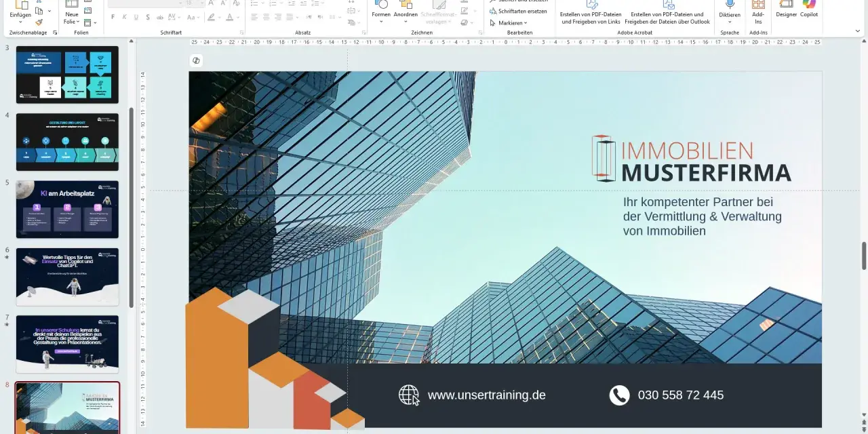868x434 pixels.
Task: Click the animation star beside slide 6
Action: 7,258
